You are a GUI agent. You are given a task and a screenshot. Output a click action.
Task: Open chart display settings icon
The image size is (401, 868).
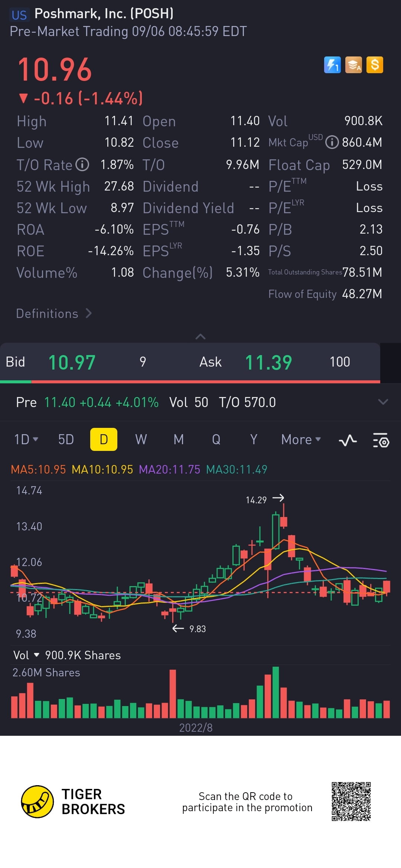click(381, 440)
